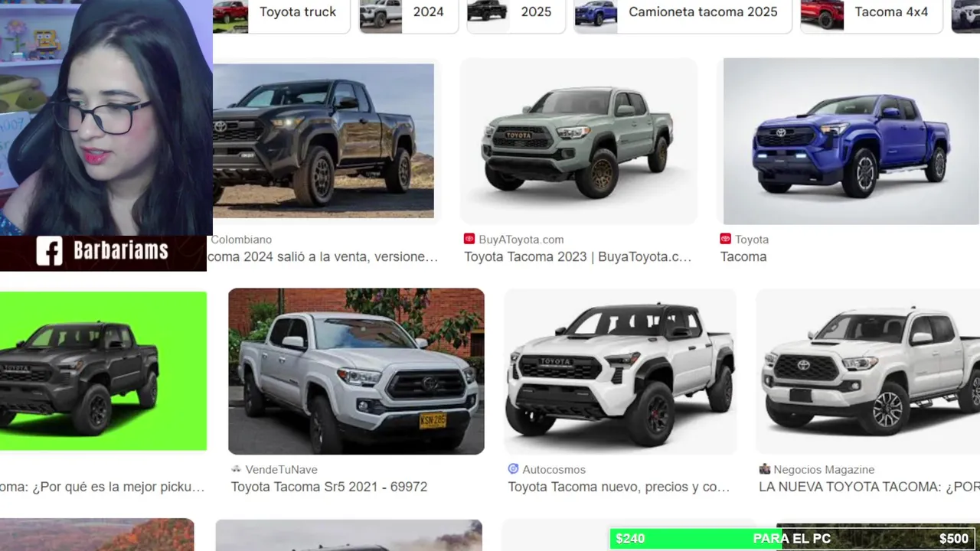Viewport: 980px width, 551px height.
Task: Click the Facebook logo icon in overlay
Action: (x=49, y=251)
